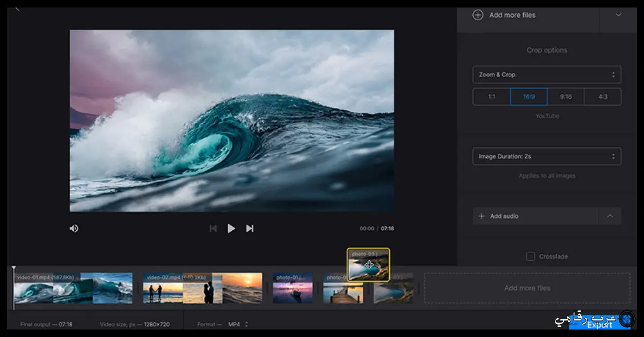The width and height of the screenshot is (644, 337).
Task: Select the 1:1 aspect ratio option
Action: click(x=491, y=97)
